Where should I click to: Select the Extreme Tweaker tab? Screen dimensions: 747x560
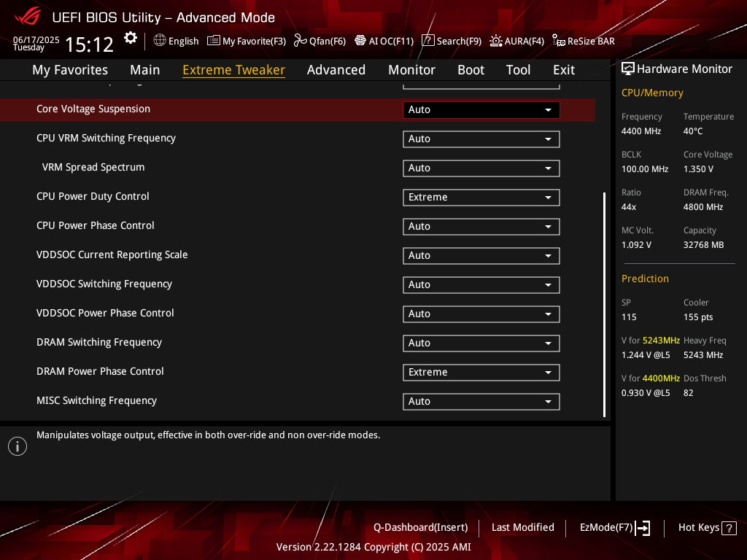234,70
